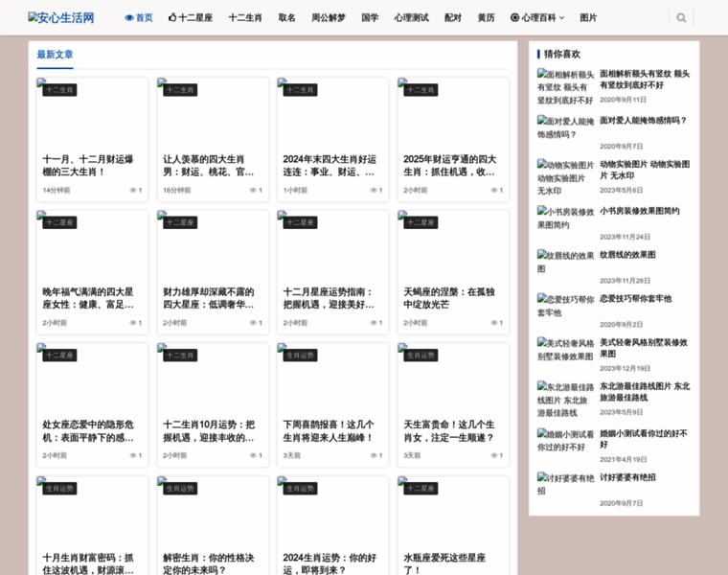Image resolution: width=728 pixels, height=575 pixels.
Task: Click the search magnifier icon
Action: (681, 17)
